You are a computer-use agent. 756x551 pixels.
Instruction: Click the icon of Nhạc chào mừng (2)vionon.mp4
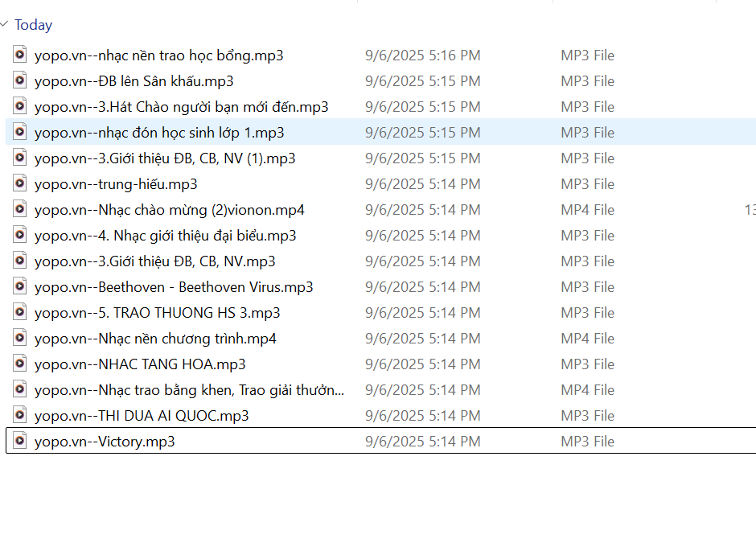tap(20, 209)
